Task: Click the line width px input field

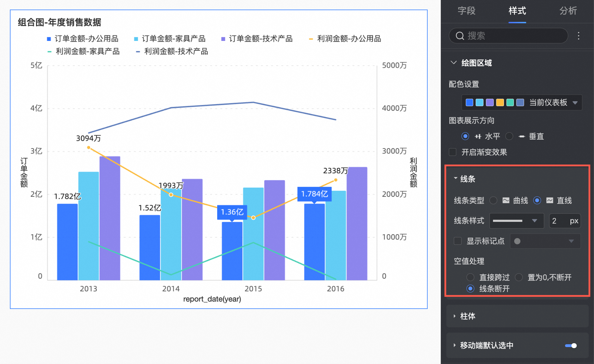Action: pos(565,221)
